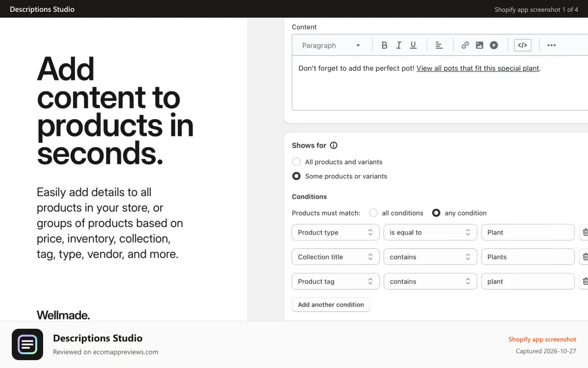Viewport: 588px width, 368px height.
Task: Click into the Content text area
Action: (x=440, y=82)
